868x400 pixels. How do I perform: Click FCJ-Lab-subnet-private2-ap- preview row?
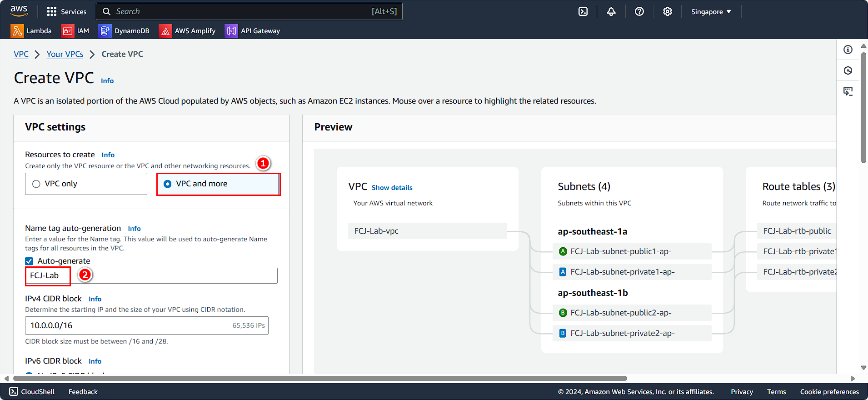632,333
